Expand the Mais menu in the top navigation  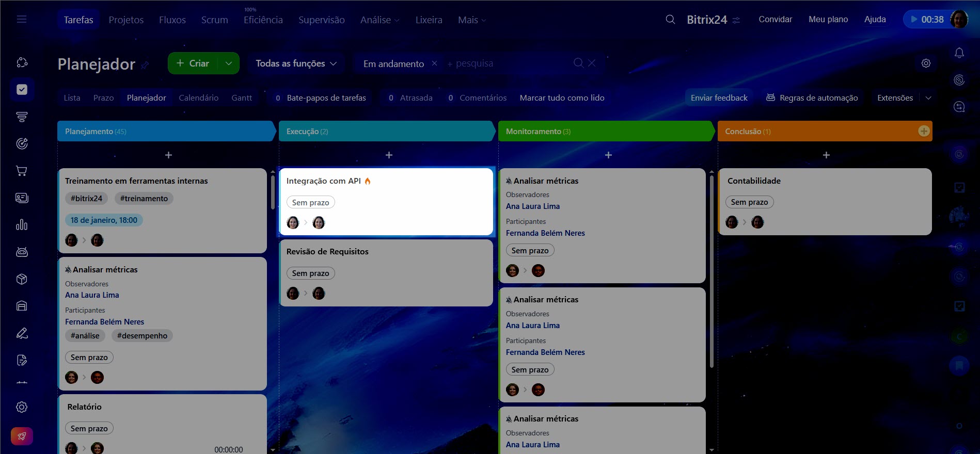471,20
